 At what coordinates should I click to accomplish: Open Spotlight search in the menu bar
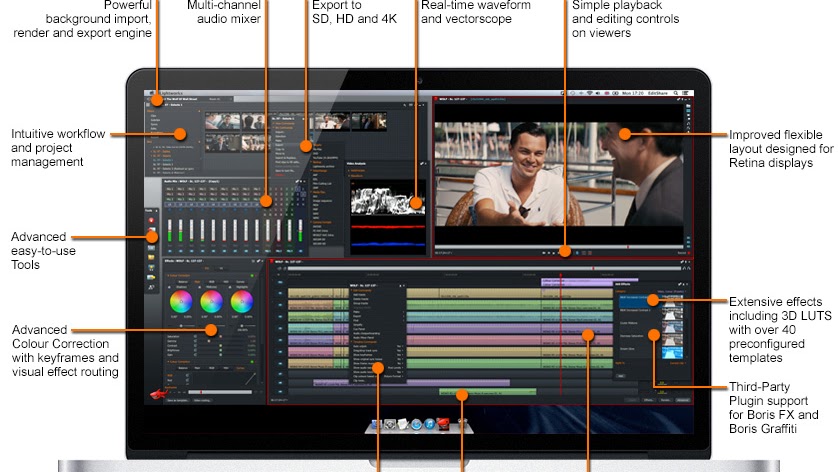[676, 93]
